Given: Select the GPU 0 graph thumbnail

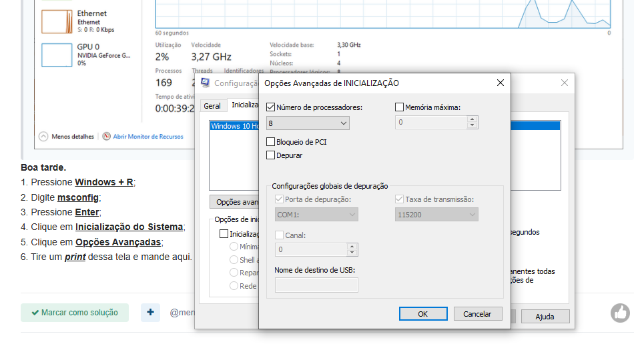Looking at the screenshot, I should [56, 55].
